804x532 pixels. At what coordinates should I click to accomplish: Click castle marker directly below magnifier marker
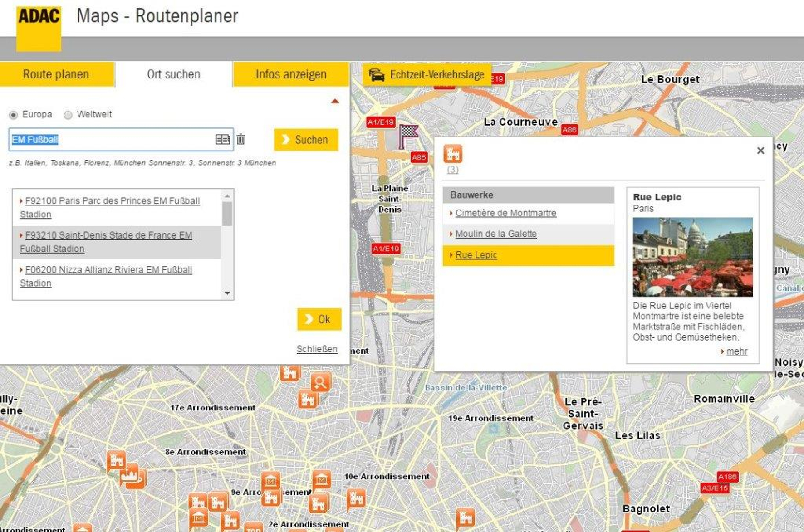point(308,399)
